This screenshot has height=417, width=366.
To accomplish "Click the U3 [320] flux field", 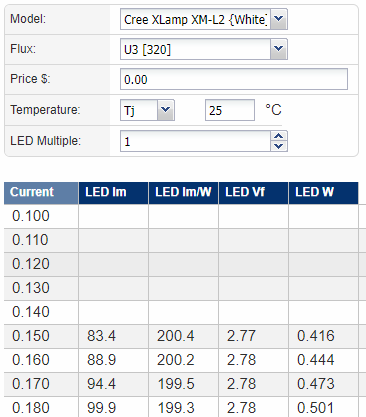I will (x=196, y=49).
